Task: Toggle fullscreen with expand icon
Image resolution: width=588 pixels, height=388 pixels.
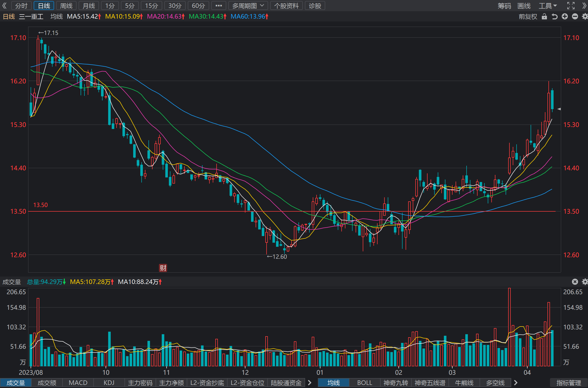Action: click(571, 6)
